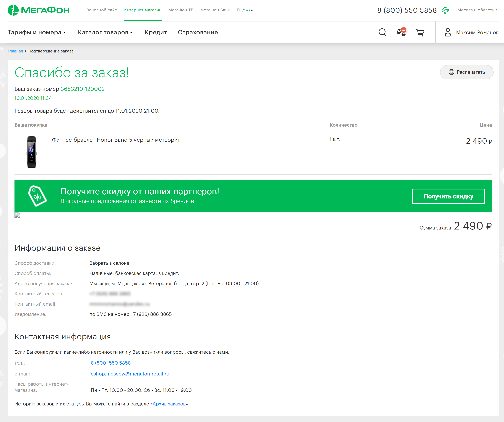Image resolution: width=504 pixels, height=422 pixels.
Task: Switch to the Основной сайт tab
Action: [101, 10]
